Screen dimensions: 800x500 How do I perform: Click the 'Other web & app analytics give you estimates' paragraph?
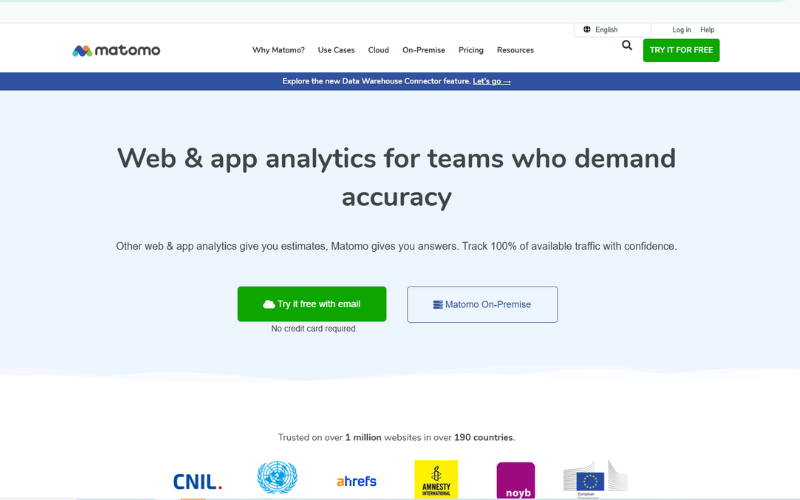(396, 246)
